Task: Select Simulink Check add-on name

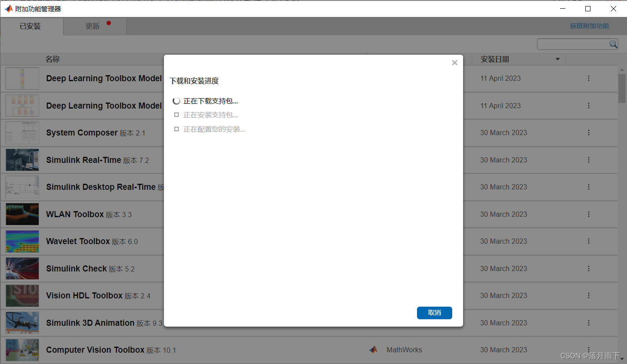Action: [x=77, y=268]
